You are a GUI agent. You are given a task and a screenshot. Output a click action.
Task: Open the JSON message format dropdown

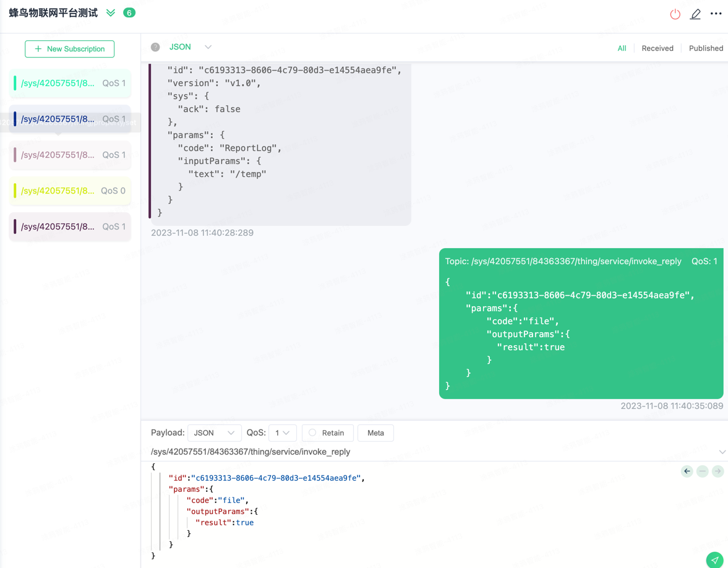coord(191,47)
